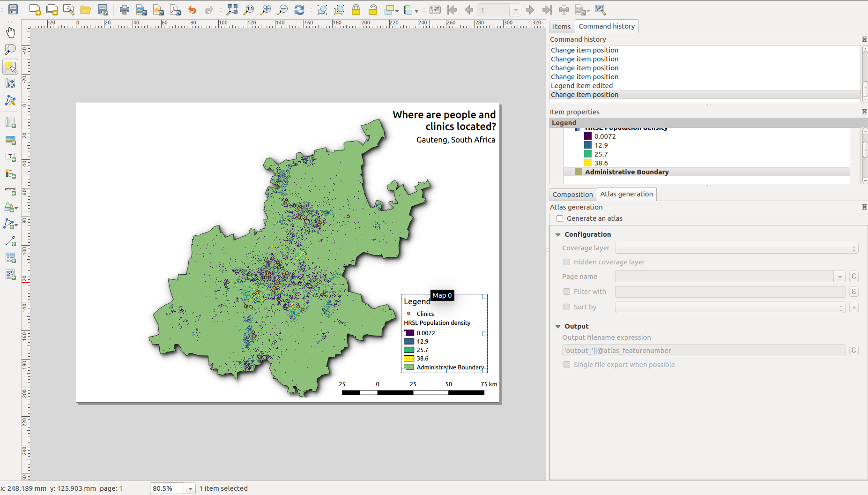868x495 pixels.
Task: Add an attribute table item
Action: 10,258
